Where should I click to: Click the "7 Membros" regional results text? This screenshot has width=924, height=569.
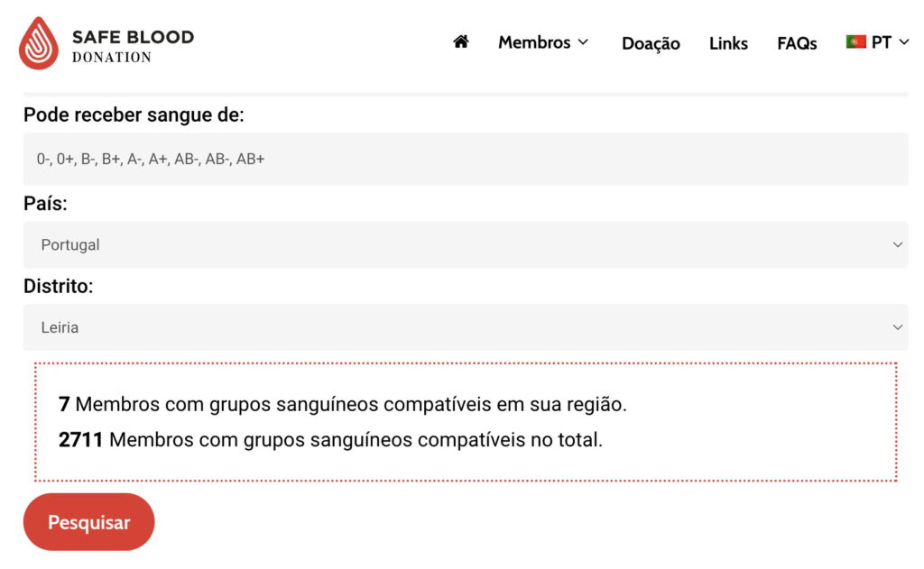click(x=342, y=404)
